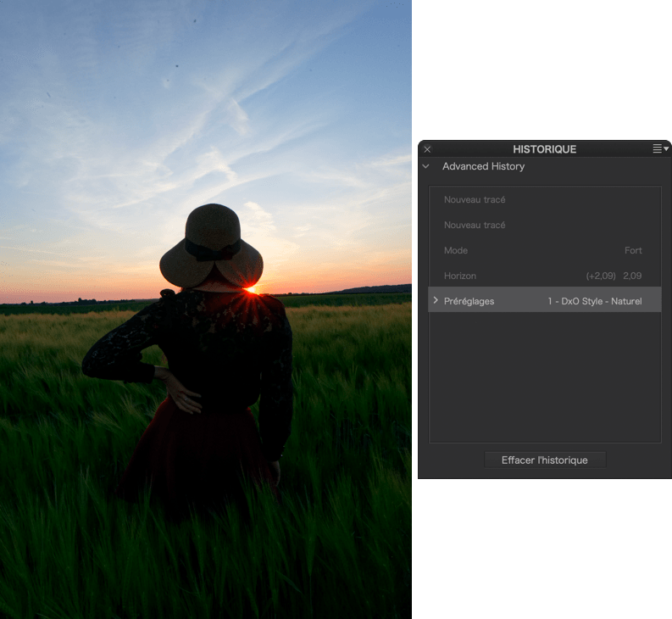The height and width of the screenshot is (619, 672).
Task: Revert to the Horizon history step
Action: [460, 276]
